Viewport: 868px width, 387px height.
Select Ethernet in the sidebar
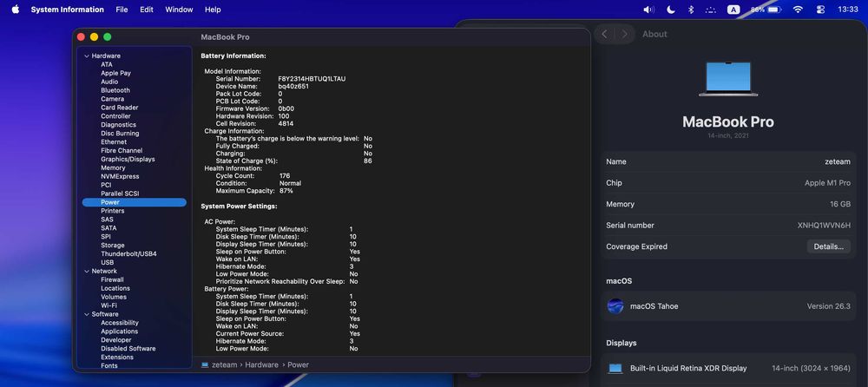(x=114, y=142)
